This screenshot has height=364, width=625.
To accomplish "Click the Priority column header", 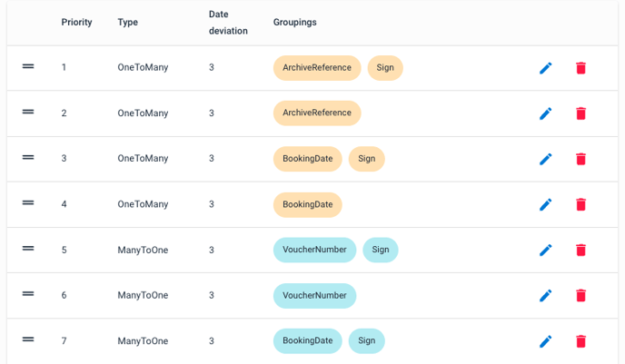I will [x=76, y=22].
